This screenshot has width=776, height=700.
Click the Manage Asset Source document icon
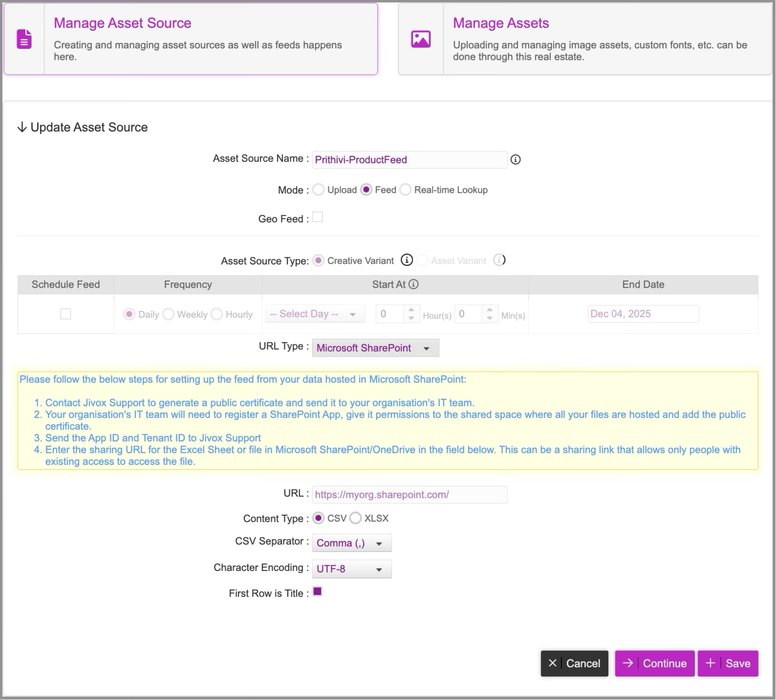(24, 39)
